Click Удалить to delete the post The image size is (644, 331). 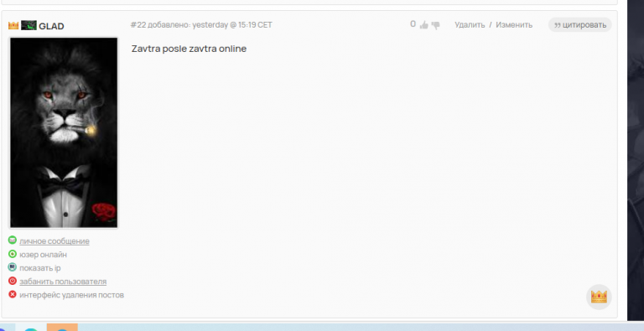pyautogui.click(x=470, y=24)
